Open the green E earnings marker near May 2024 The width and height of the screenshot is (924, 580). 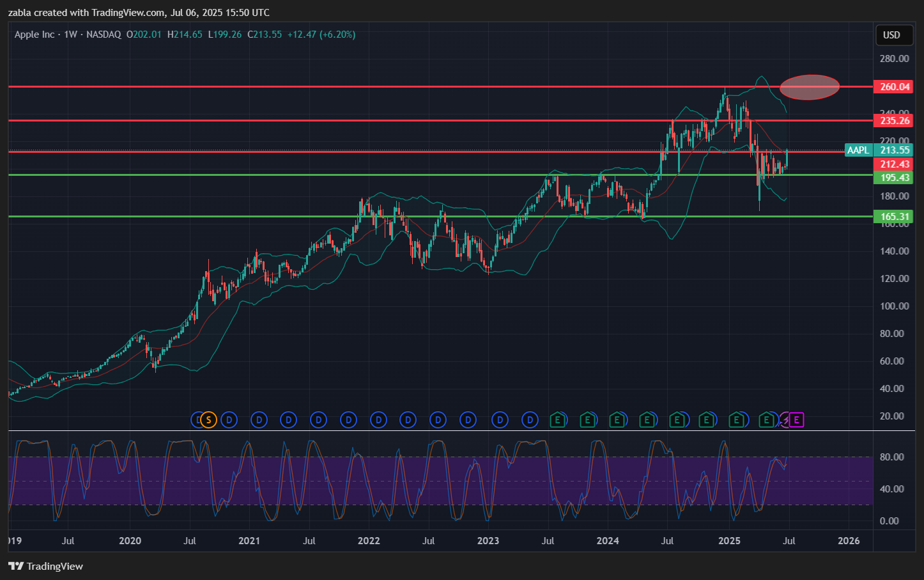coord(647,420)
